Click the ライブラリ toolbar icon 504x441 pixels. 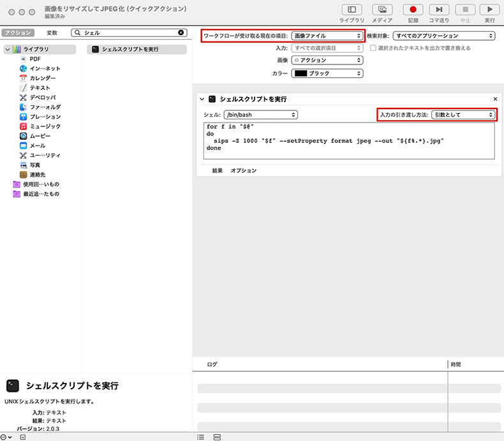pyautogui.click(x=352, y=10)
